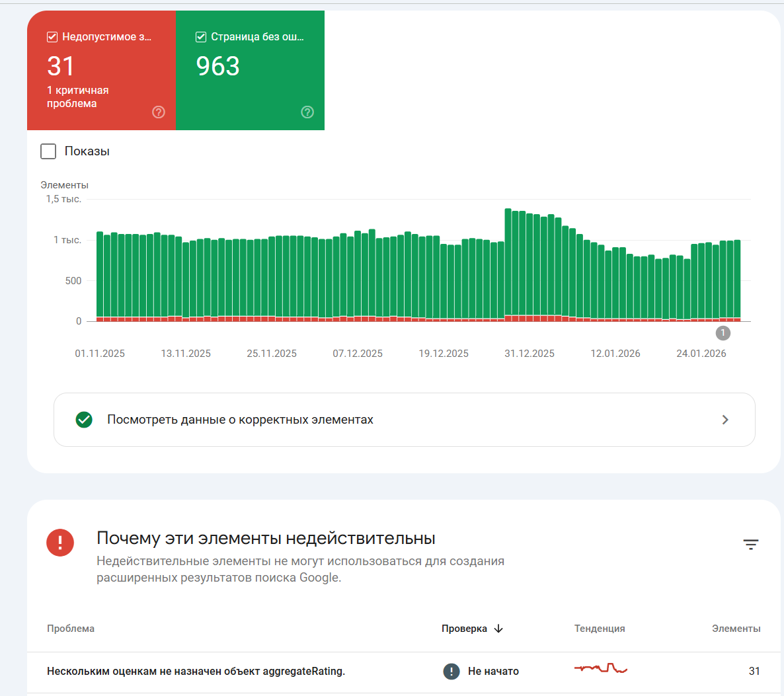
Task: Click red exclamation icon beside section heading
Action: [60, 543]
